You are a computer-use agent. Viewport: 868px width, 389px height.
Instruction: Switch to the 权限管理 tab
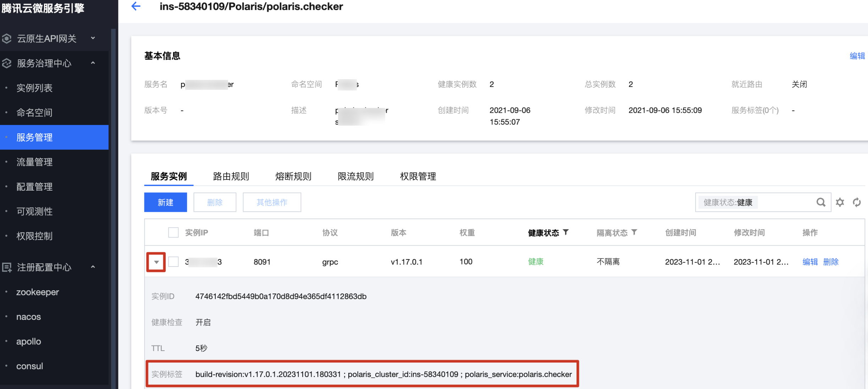coord(418,176)
